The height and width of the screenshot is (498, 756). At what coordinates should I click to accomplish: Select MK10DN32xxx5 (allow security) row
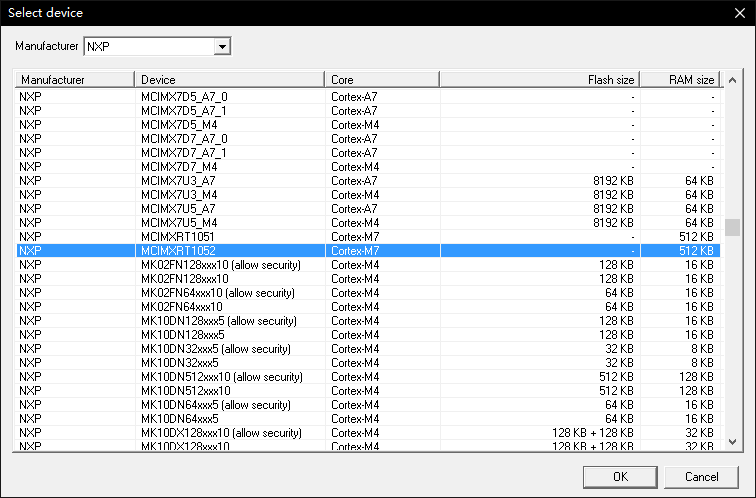pyautogui.click(x=368, y=349)
